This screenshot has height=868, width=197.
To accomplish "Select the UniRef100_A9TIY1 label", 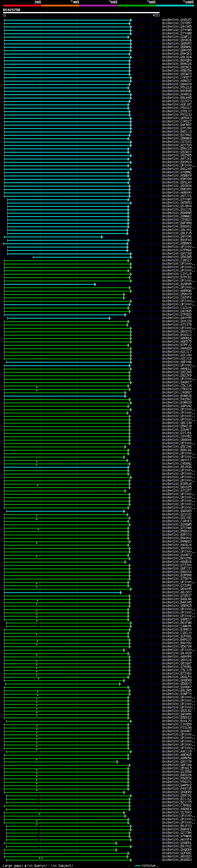I will pyautogui.click(x=177, y=196).
